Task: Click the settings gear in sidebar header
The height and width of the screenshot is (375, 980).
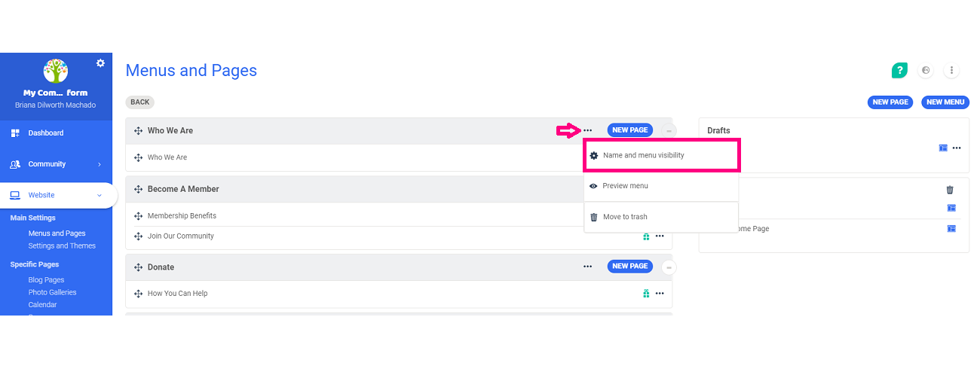Action: coord(100,63)
